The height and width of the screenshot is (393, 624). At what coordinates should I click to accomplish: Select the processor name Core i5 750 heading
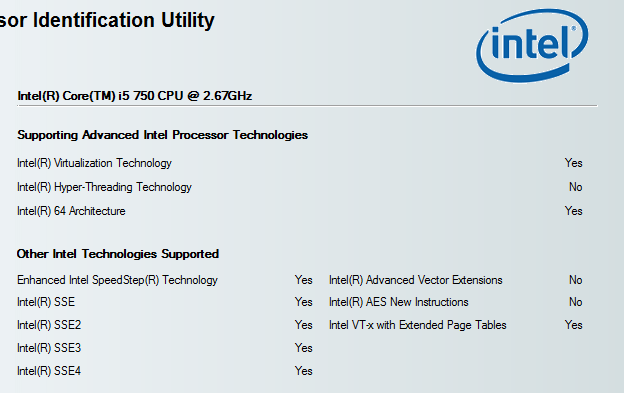[135, 96]
